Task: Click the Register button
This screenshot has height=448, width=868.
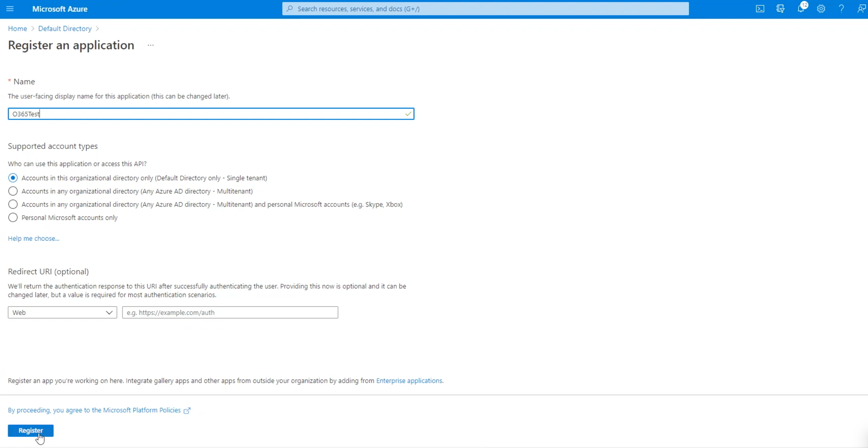Action: tap(30, 430)
